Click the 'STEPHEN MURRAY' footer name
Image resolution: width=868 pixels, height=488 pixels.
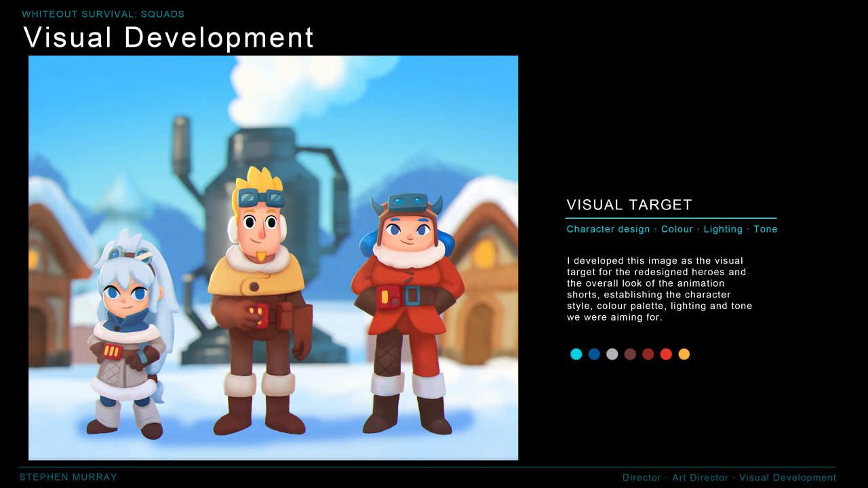point(68,477)
